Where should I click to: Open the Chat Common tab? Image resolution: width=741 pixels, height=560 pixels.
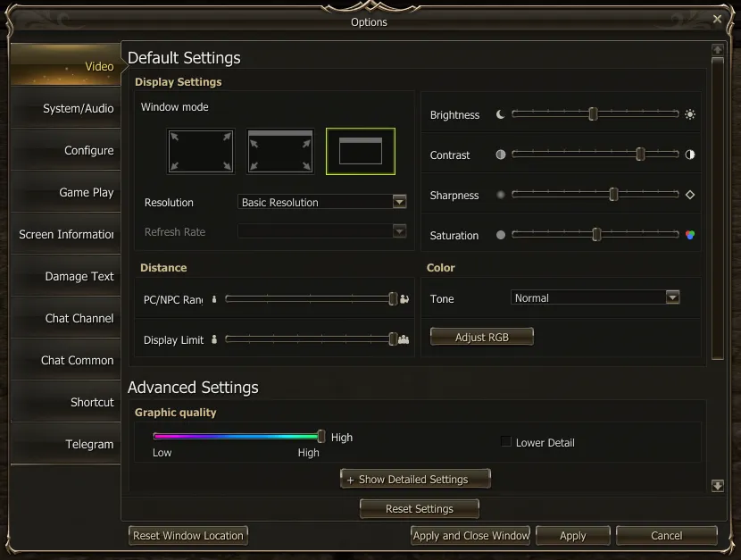click(65, 360)
